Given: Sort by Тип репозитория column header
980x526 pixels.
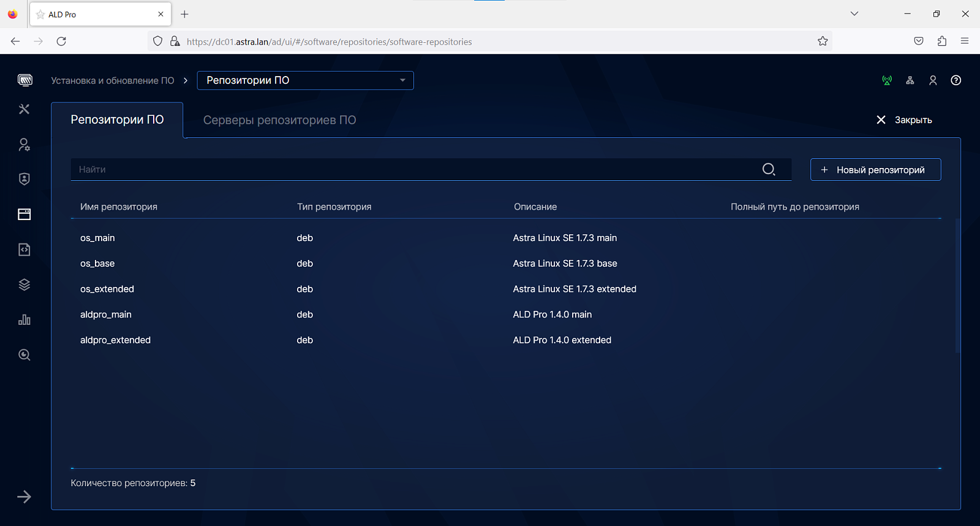Looking at the screenshot, I should coord(334,207).
